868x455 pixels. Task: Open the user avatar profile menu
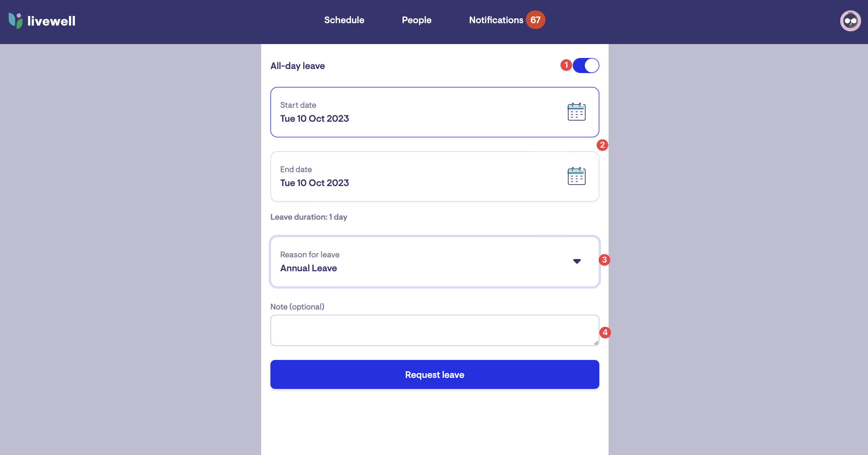pyautogui.click(x=850, y=21)
